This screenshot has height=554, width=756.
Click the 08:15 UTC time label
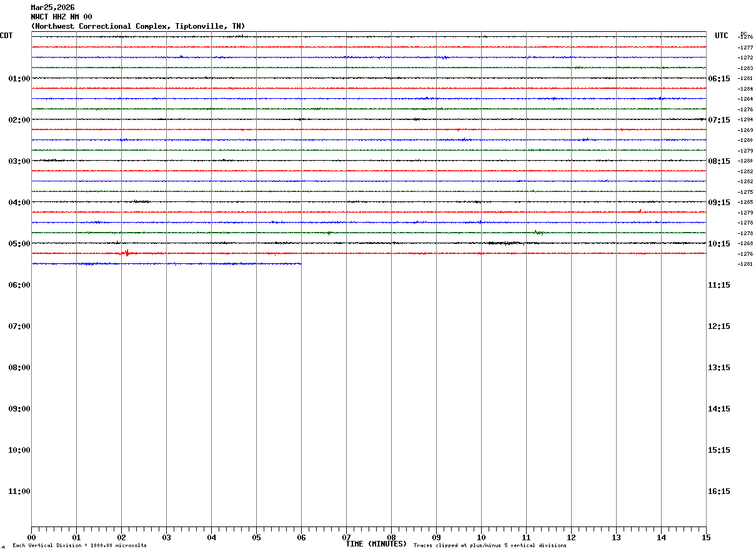pyautogui.click(x=719, y=161)
